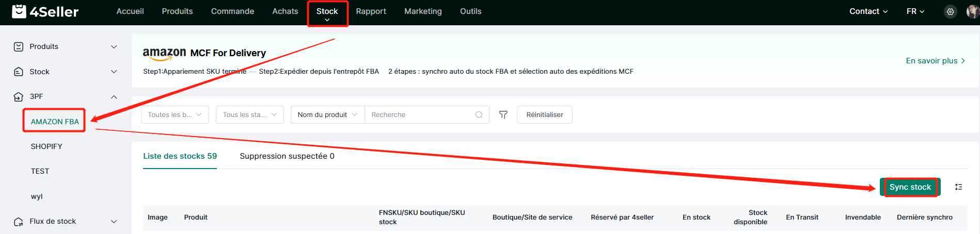
Task: Click the Produit column header
Action: coord(196,218)
